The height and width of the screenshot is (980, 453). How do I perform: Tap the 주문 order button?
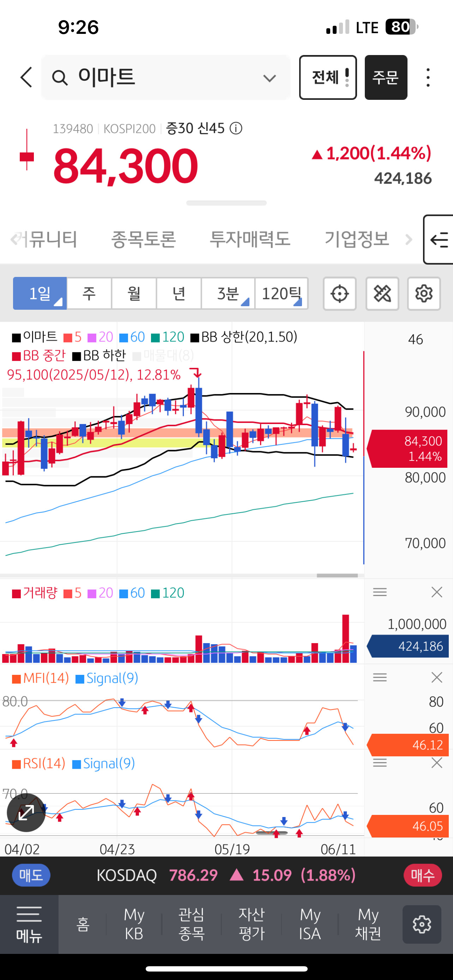point(386,78)
